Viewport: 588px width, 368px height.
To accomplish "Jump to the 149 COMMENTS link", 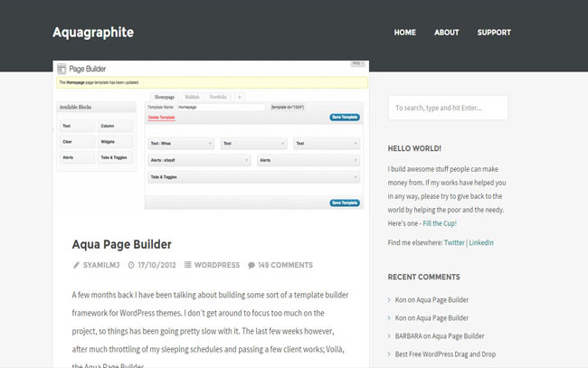I will click(285, 265).
